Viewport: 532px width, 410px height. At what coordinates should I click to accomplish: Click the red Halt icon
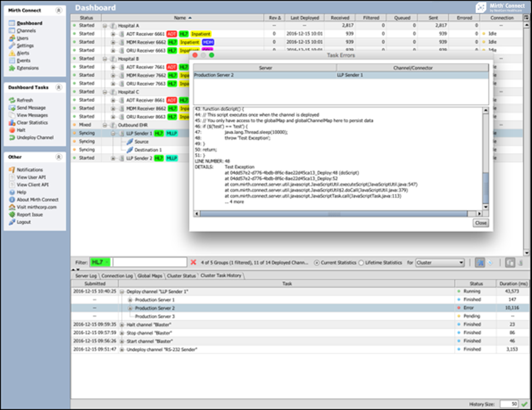[12, 130]
